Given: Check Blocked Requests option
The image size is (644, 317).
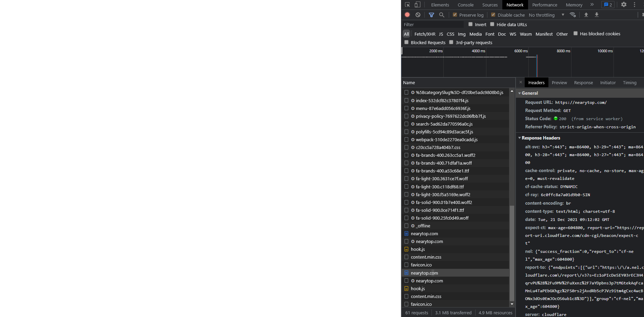Looking at the screenshot, I should tap(406, 42).
